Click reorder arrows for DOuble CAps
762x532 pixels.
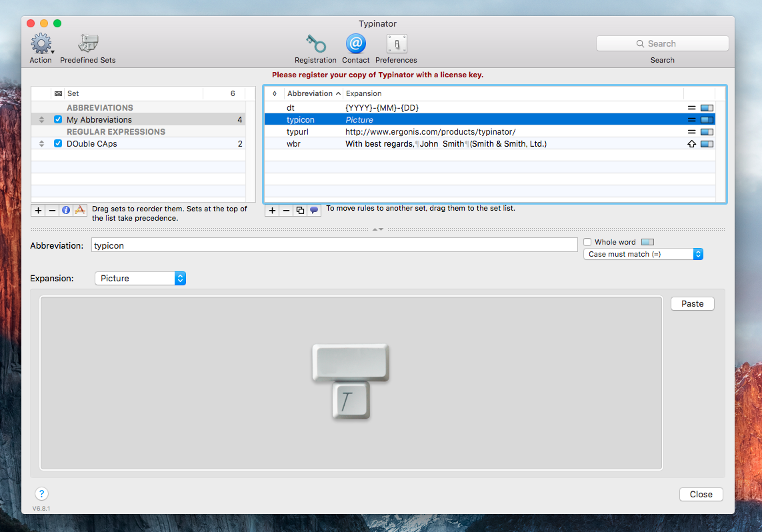point(42,143)
